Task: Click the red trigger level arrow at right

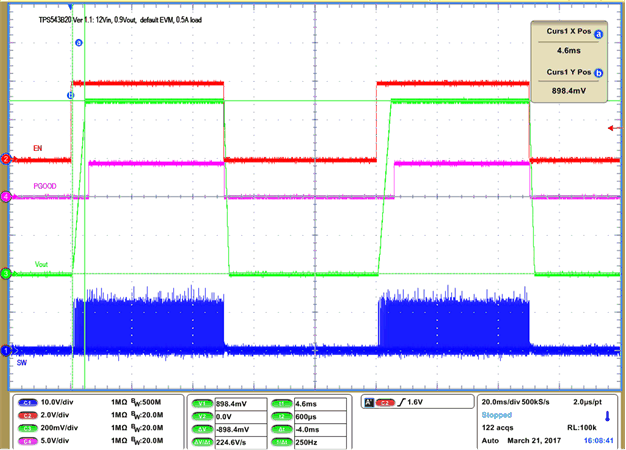Action: (615, 128)
